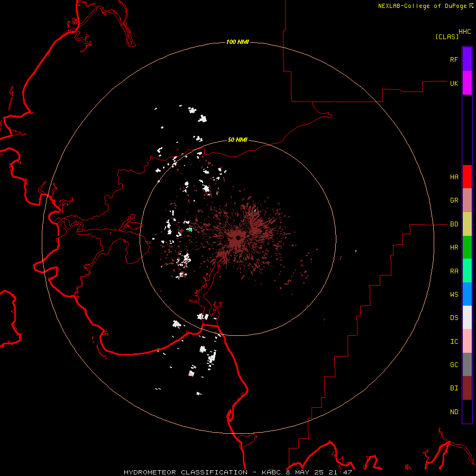Click the GC gray legend color block

pyautogui.click(x=467, y=364)
